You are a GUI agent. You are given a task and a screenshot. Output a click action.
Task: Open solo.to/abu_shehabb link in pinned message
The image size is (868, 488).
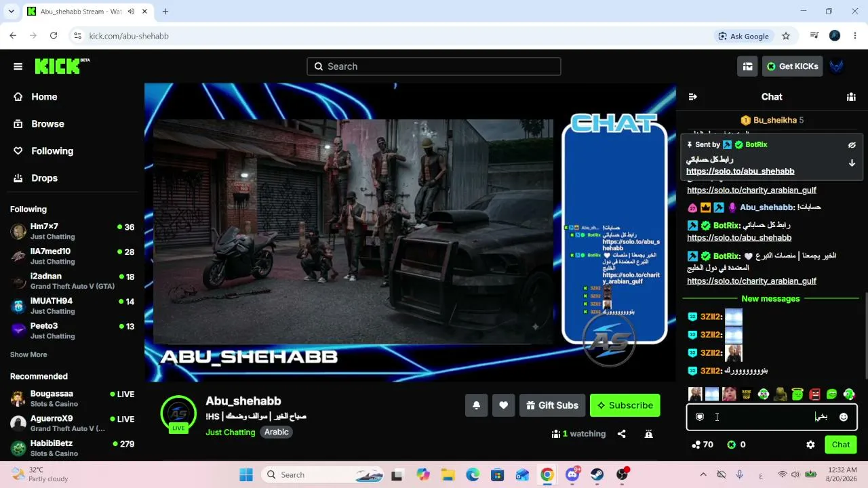point(741,171)
